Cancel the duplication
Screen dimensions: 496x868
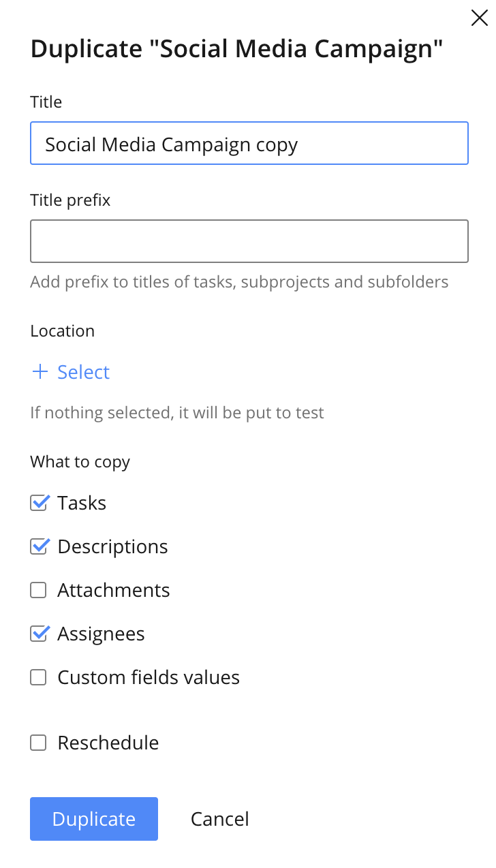pos(219,819)
